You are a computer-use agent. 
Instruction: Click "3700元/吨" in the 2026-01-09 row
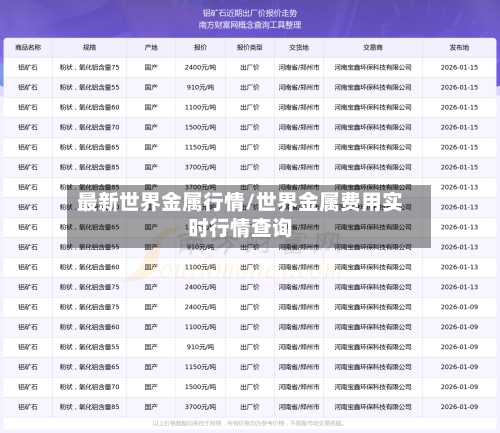(200, 407)
